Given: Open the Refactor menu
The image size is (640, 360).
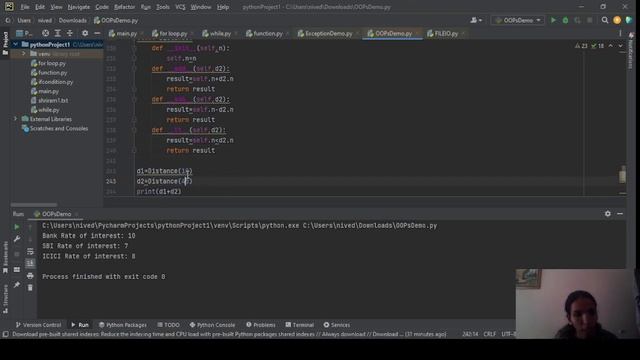Looking at the screenshot, I should click(124, 7).
